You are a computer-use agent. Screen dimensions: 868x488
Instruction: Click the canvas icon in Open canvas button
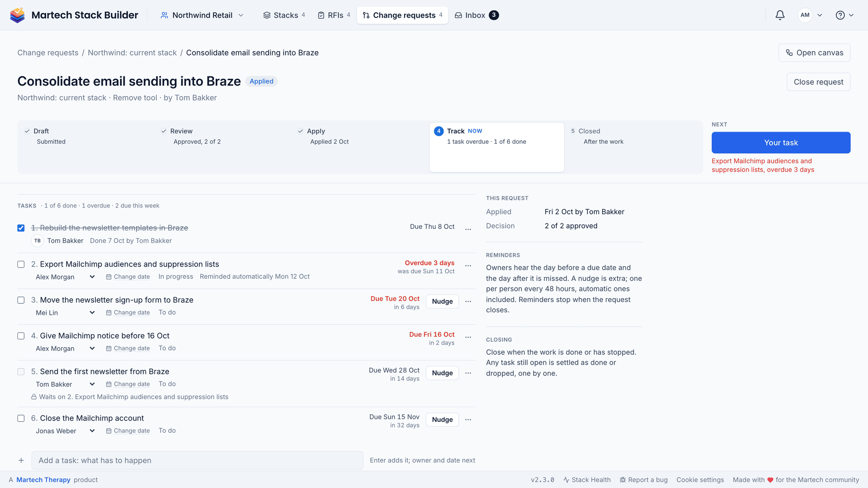click(789, 53)
